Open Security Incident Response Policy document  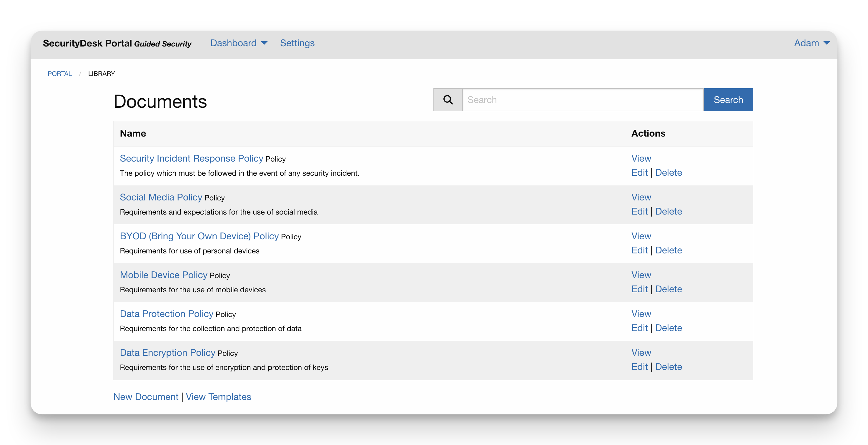pyautogui.click(x=191, y=158)
